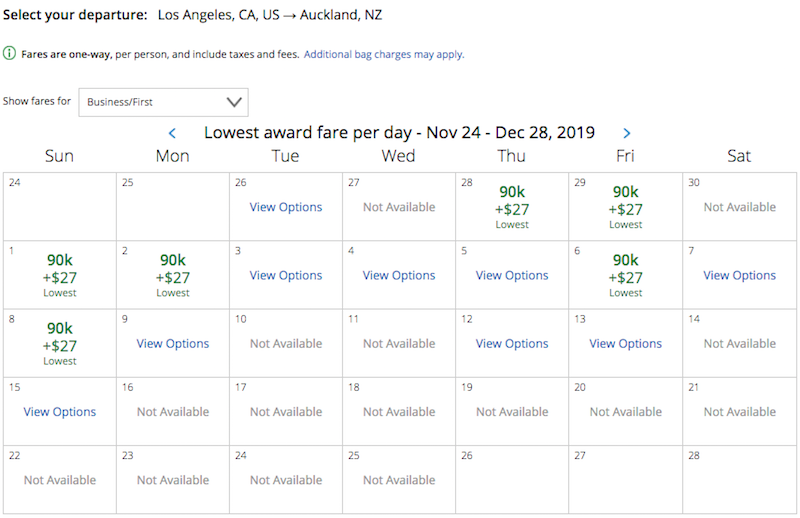
Task: Advance to next weeks with right chevron
Action: [x=627, y=133]
